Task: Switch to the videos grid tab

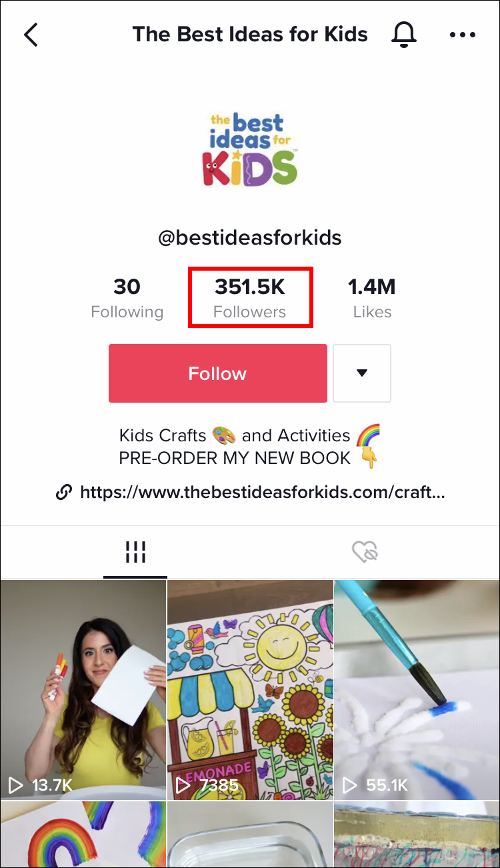Action: [135, 552]
